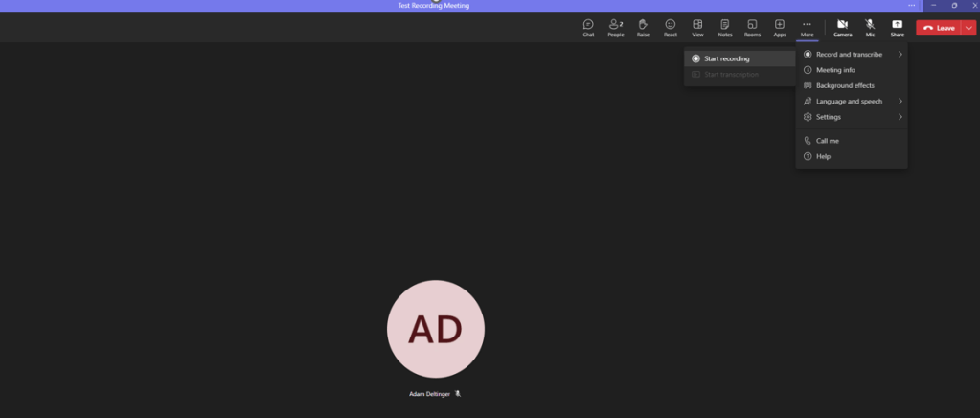The image size is (980, 418).
Task: Open meeting Notes
Action: pyautogui.click(x=725, y=28)
